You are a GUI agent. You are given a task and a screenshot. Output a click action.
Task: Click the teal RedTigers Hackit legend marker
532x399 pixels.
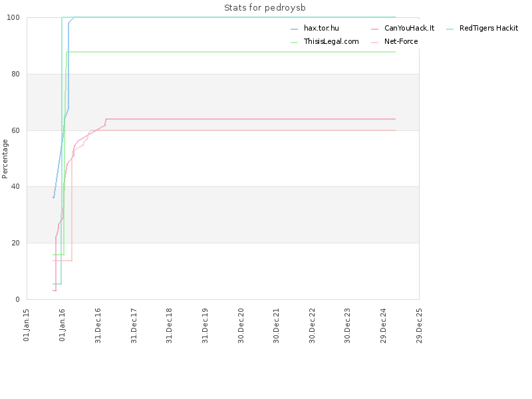tap(450, 29)
